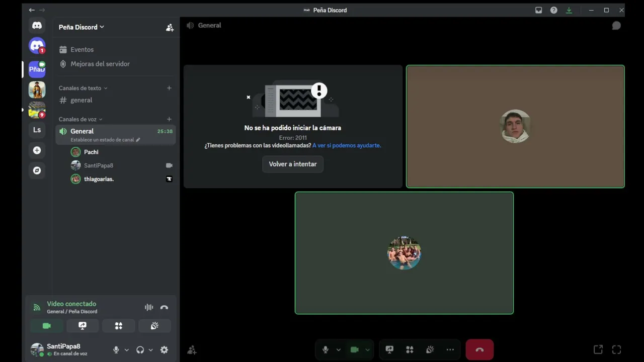Viewport: 644px width, 362px height.
Task: Toggle camera in sidebar voice panel
Action: click(x=47, y=326)
